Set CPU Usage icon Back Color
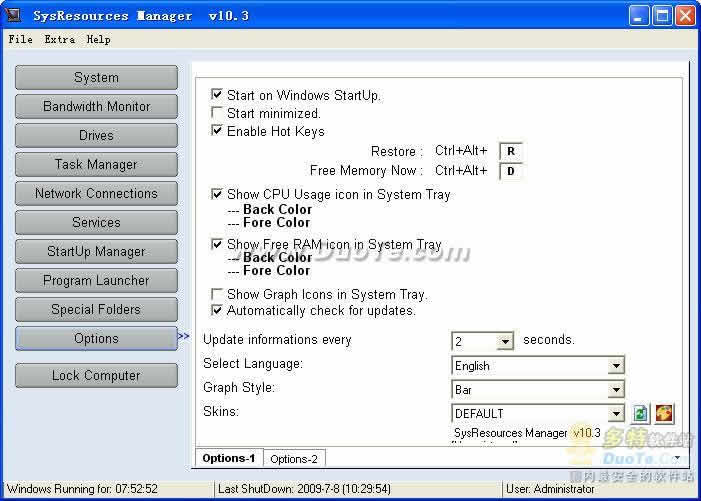 (x=277, y=209)
